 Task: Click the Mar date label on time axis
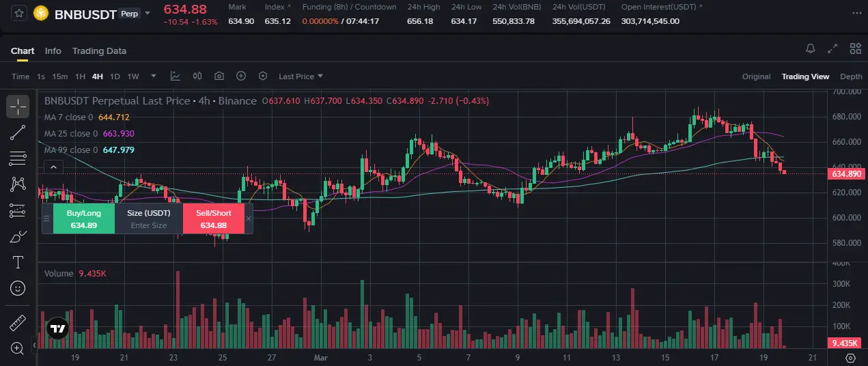pos(320,357)
